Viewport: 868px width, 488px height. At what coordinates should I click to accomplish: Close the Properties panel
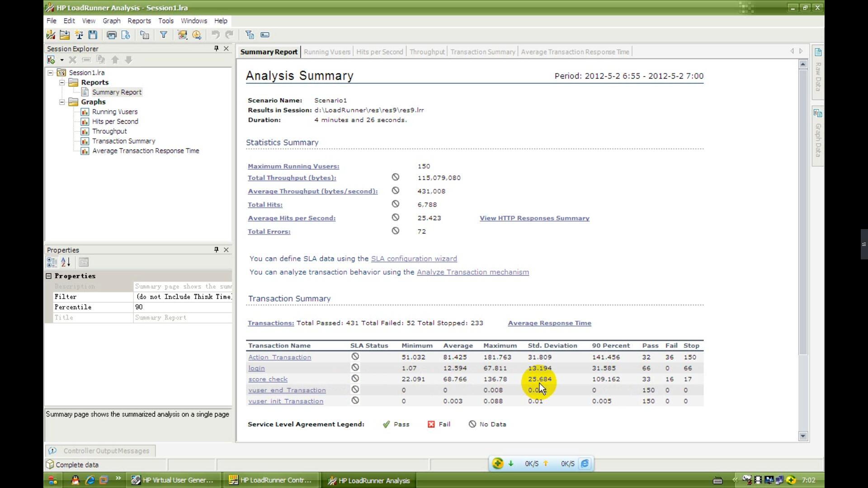[x=226, y=249]
